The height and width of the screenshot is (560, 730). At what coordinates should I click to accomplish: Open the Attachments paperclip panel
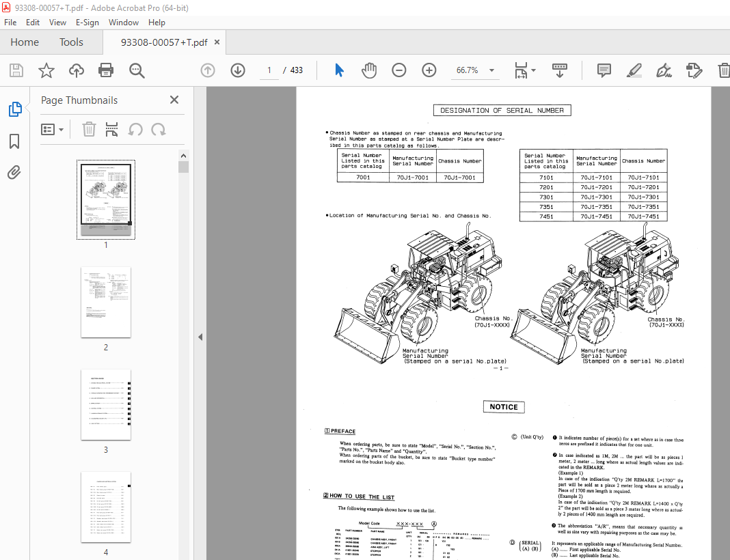pos(14,173)
